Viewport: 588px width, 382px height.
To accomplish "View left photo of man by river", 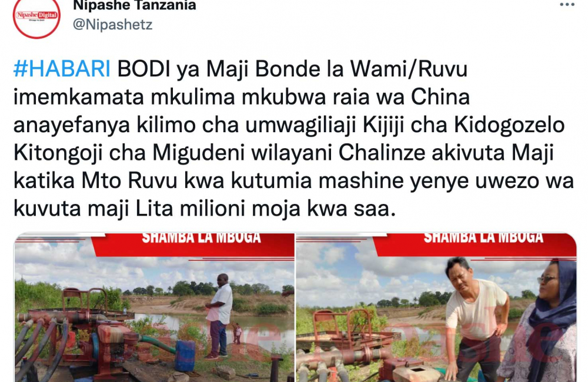I will (x=154, y=307).
